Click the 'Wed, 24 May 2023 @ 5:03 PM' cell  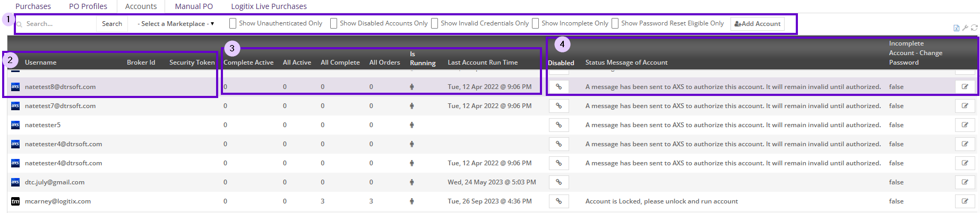pyautogui.click(x=492, y=182)
